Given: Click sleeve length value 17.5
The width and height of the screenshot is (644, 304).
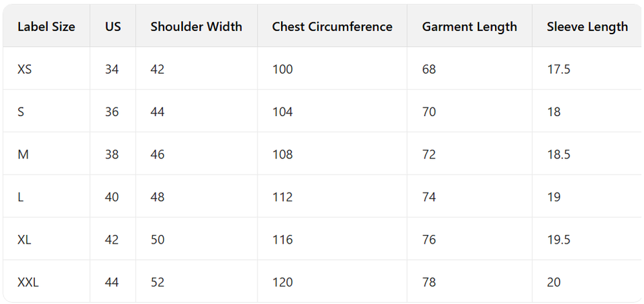Looking at the screenshot, I should 558,69.
